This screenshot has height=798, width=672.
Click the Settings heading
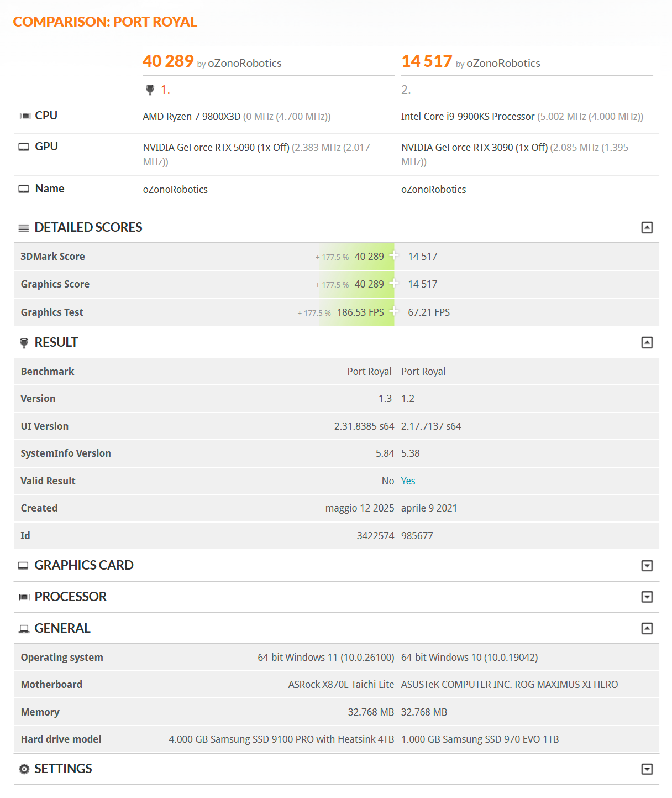point(63,769)
